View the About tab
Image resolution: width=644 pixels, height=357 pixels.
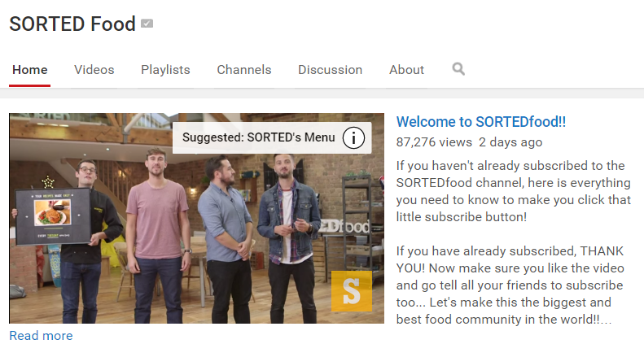(406, 70)
